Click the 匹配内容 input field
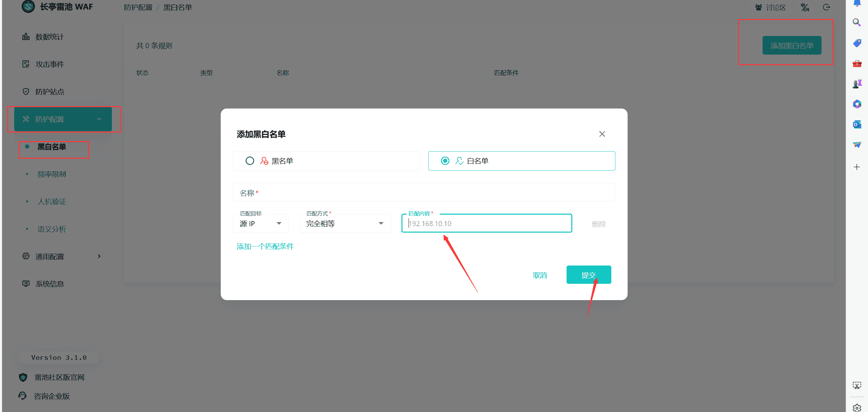 click(x=487, y=223)
